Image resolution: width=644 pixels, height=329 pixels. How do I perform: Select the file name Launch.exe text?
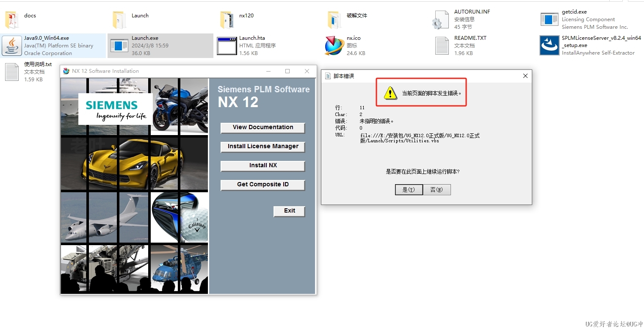(x=145, y=38)
